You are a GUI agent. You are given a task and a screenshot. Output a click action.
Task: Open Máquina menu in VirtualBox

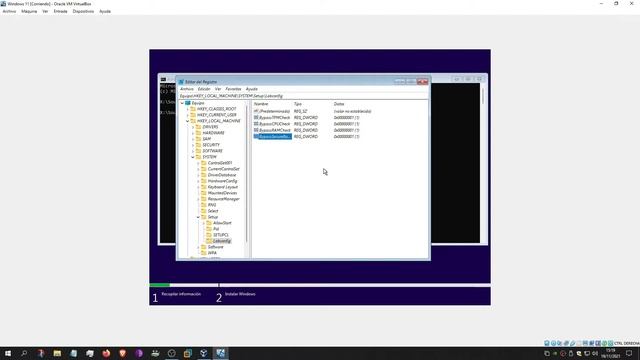[x=29, y=11]
